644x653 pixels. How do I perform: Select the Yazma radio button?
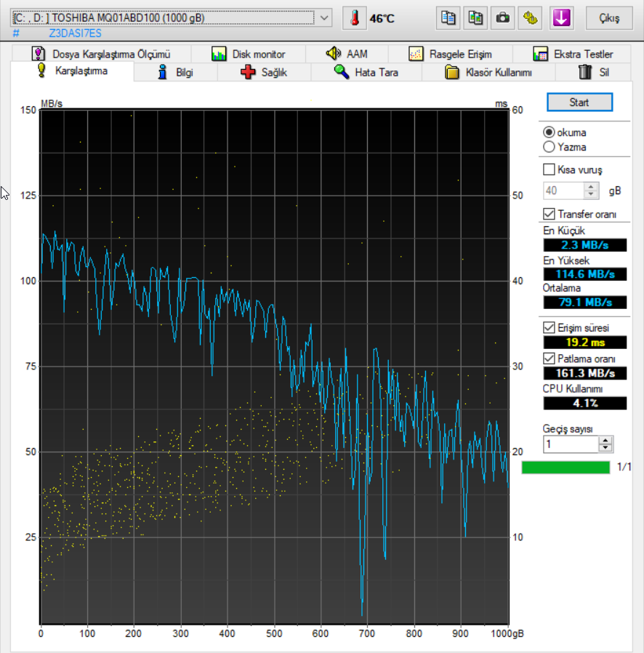point(549,147)
